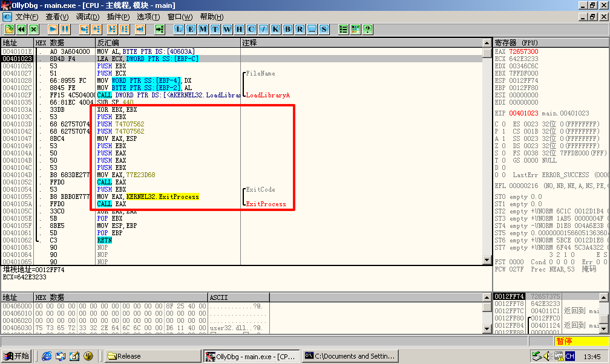Open the References window with R icon
This screenshot has width=610, height=364.
point(300,29)
